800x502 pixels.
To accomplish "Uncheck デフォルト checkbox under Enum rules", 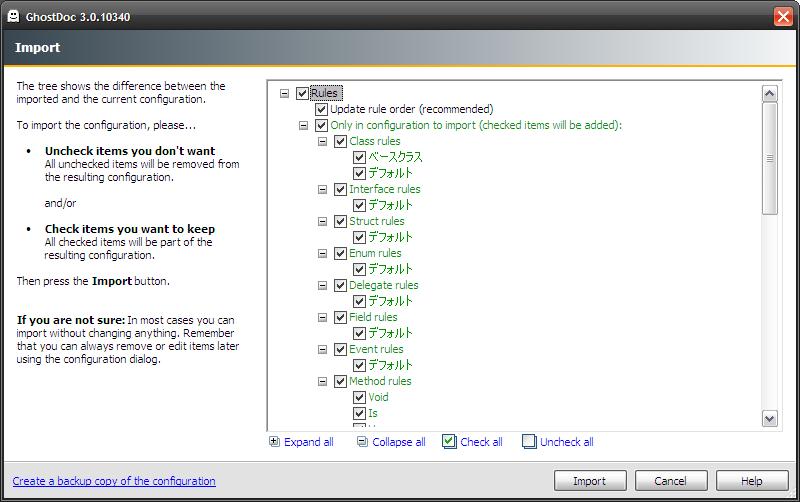I will tap(359, 269).
